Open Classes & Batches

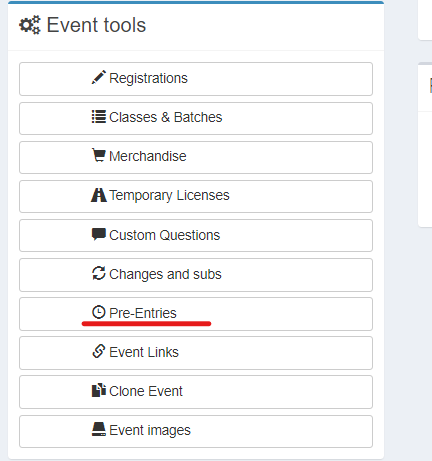coord(196,118)
